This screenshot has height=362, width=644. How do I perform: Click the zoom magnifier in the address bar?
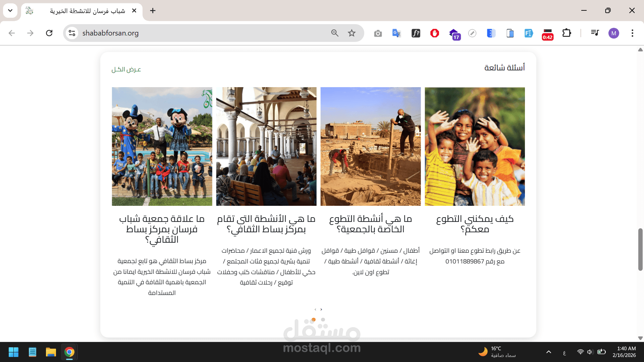click(334, 33)
